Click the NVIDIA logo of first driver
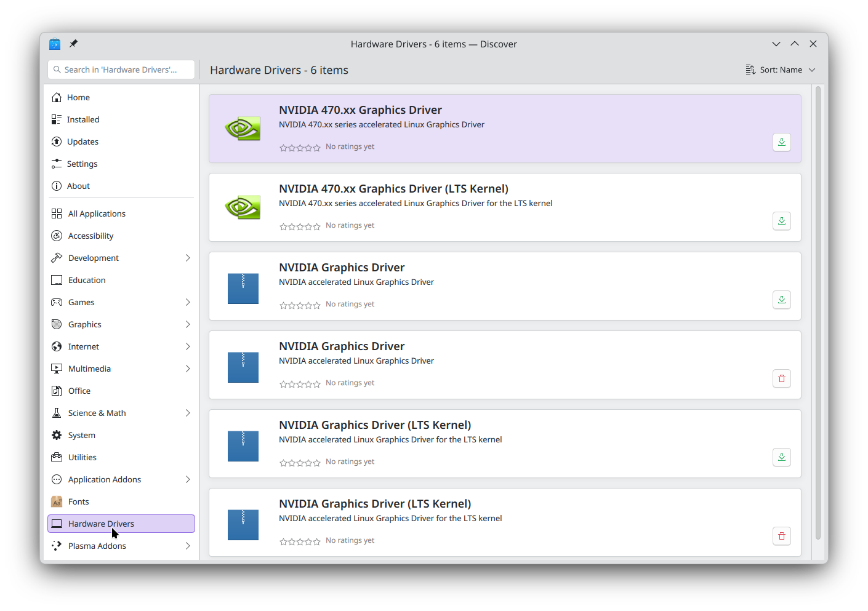The image size is (868, 611). click(243, 129)
